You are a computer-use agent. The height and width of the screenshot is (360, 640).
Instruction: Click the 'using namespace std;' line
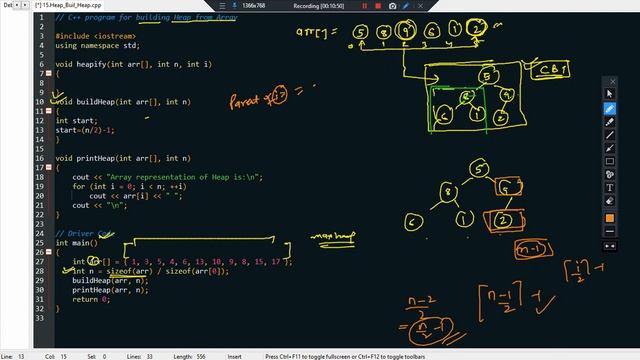click(98, 45)
